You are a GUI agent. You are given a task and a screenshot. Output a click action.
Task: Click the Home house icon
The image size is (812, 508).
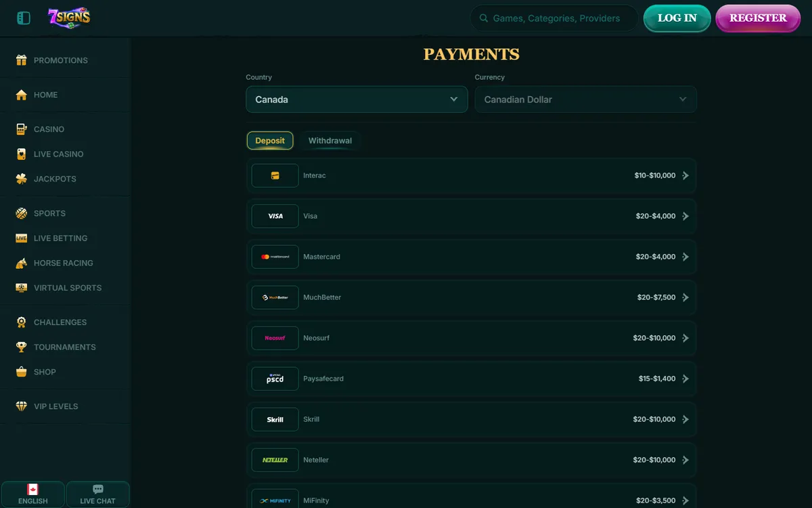pos(22,95)
